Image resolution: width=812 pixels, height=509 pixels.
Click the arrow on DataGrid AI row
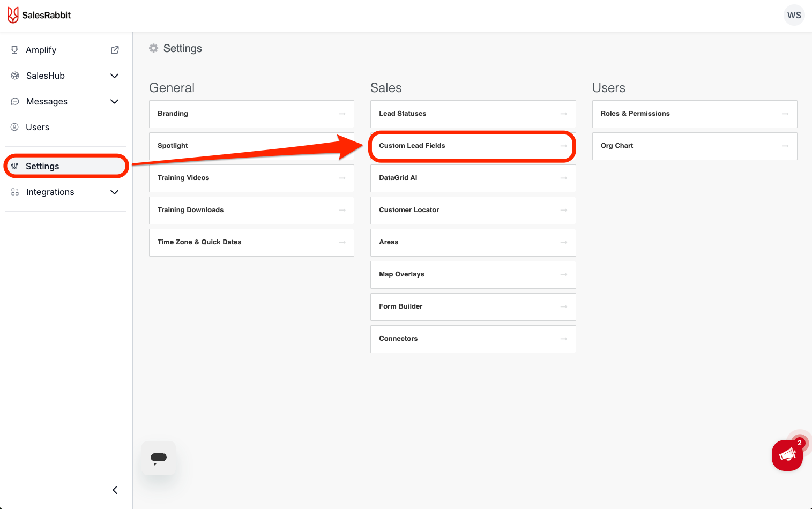click(x=564, y=178)
